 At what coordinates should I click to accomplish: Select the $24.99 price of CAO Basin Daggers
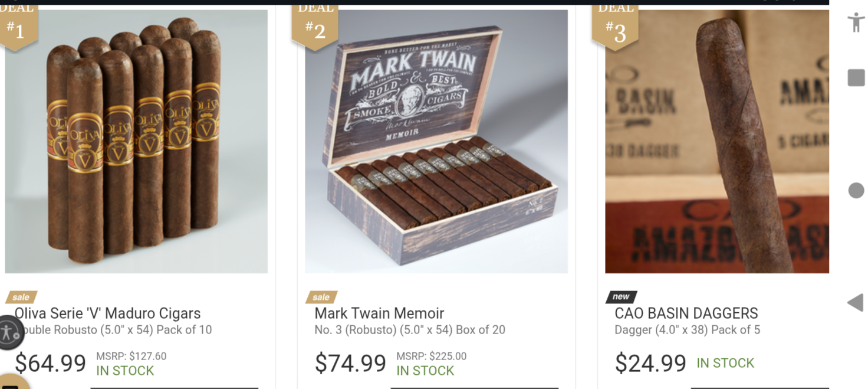click(650, 363)
